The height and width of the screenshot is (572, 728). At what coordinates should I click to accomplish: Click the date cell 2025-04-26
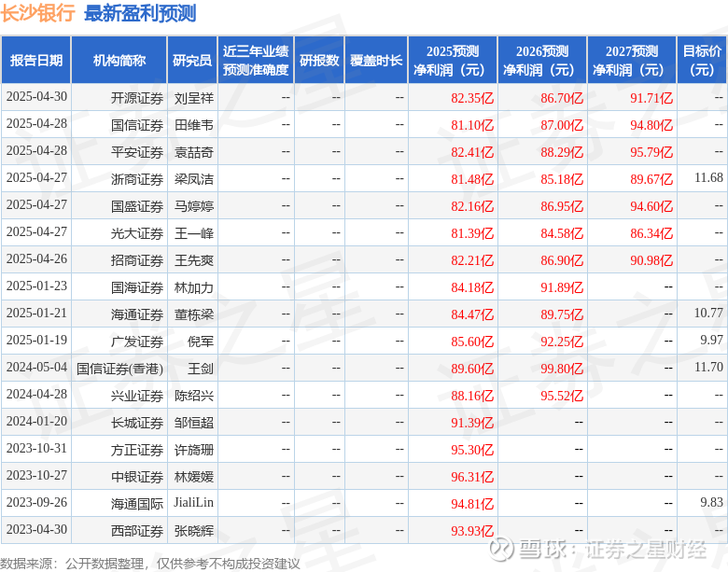36,259
